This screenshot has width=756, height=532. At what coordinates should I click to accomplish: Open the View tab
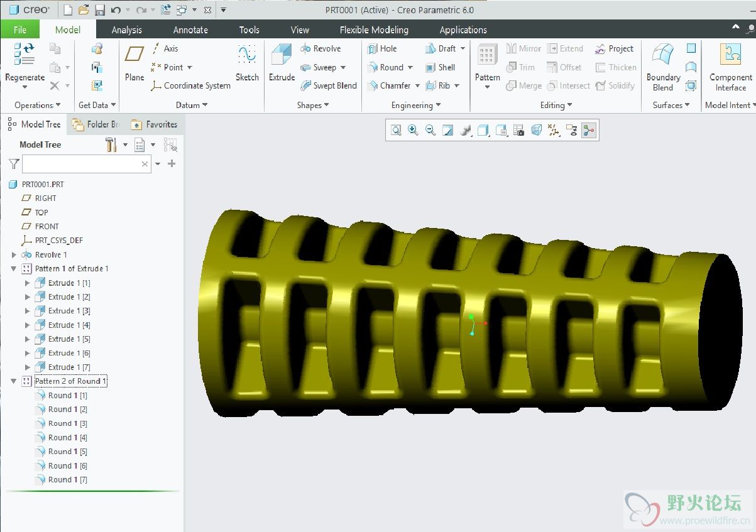[x=300, y=30]
